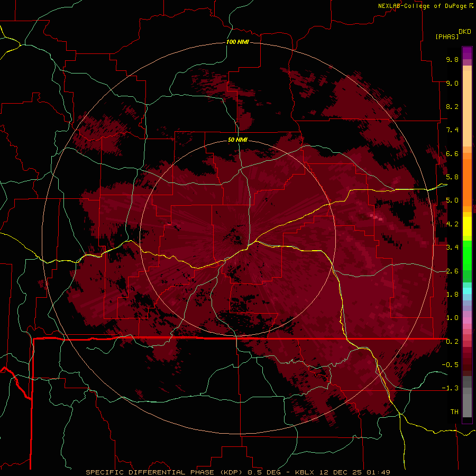Image resolution: width=476 pixels, height=476 pixels.
Task: Click the 9.0 value on the color scale
Action: (x=452, y=83)
